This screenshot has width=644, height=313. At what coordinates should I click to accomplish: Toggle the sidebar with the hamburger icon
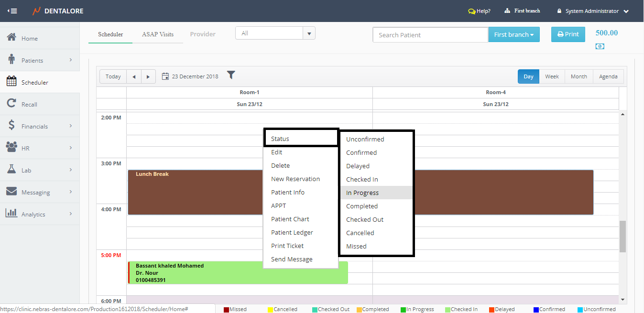point(12,11)
